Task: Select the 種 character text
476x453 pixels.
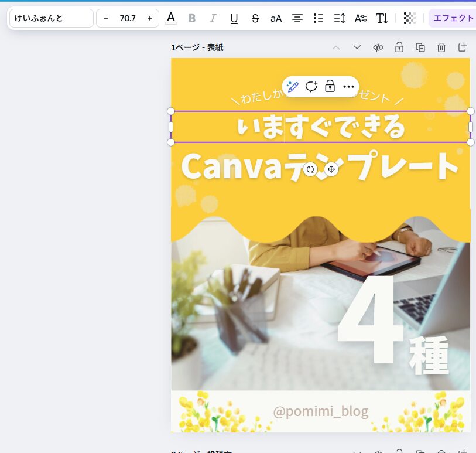Action: click(x=429, y=355)
